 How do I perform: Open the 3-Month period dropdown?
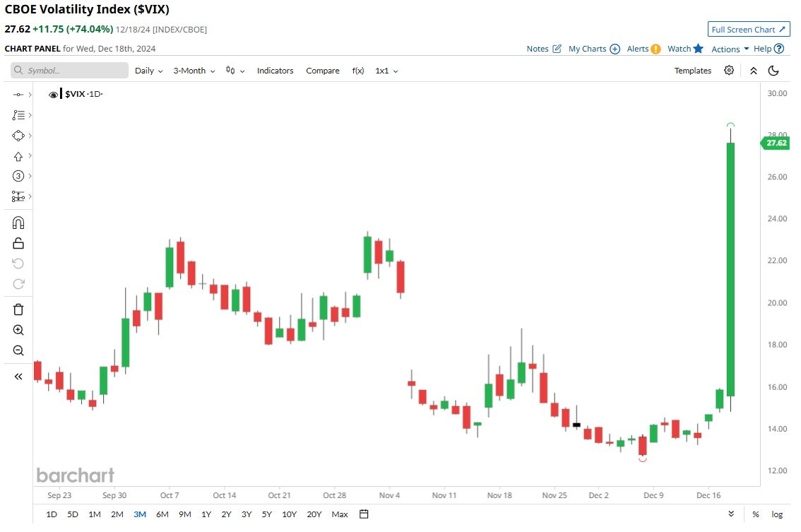click(x=194, y=71)
